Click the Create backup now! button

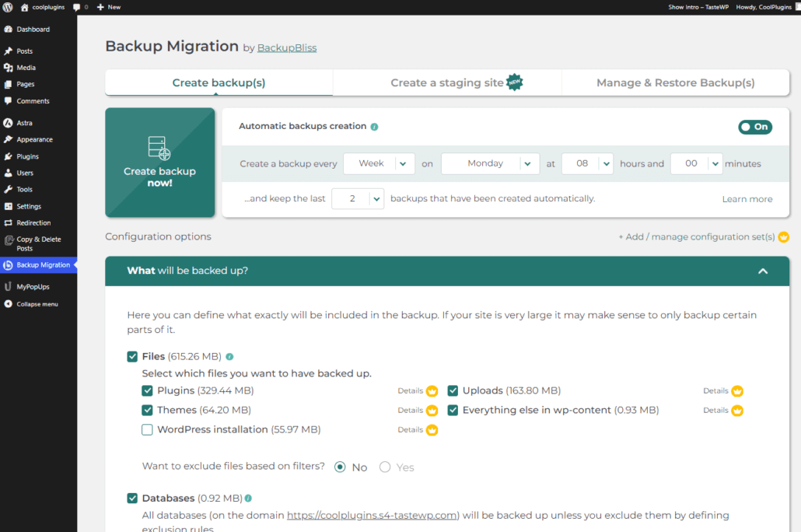[x=160, y=163]
